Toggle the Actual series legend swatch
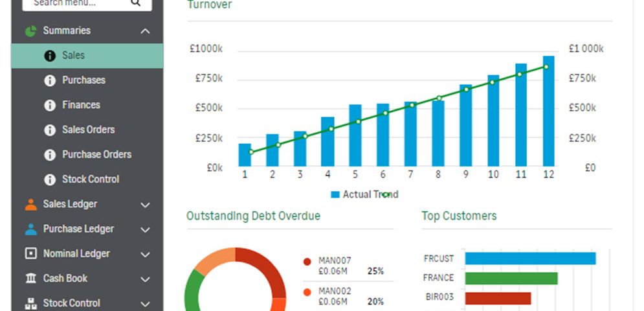The width and height of the screenshot is (644, 311). [335, 194]
